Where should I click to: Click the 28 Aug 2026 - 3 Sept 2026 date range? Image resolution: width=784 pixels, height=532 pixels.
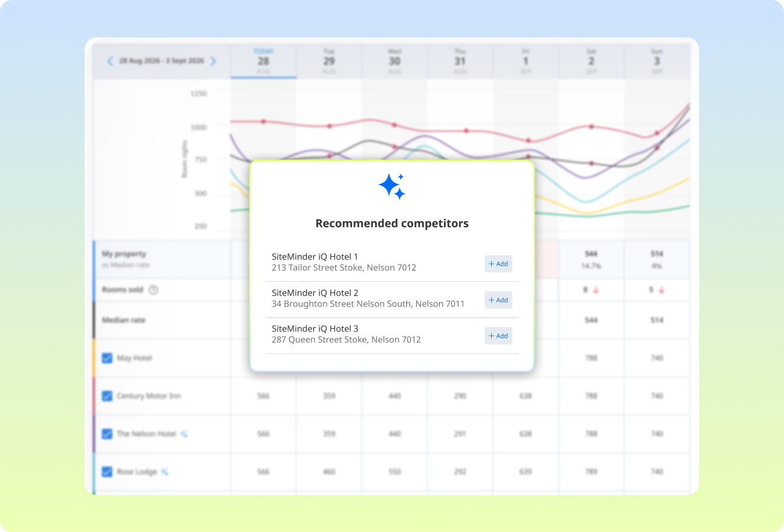point(162,61)
